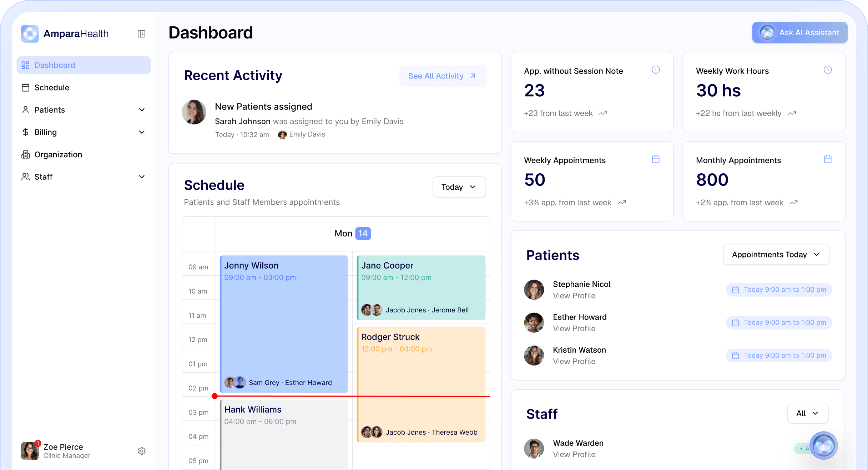Open Organization from the sidebar
This screenshot has width=868, height=470.
pos(84,154)
